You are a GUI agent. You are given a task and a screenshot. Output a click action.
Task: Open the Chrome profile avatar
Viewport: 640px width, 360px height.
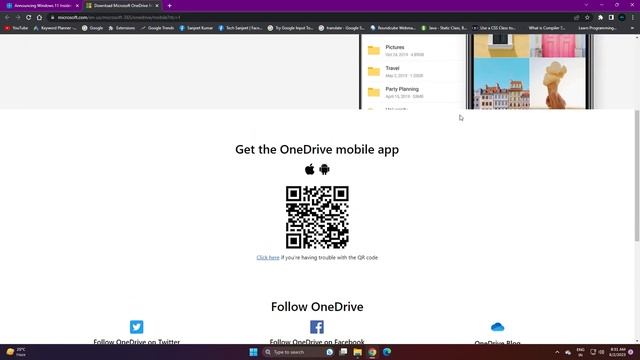click(622, 18)
